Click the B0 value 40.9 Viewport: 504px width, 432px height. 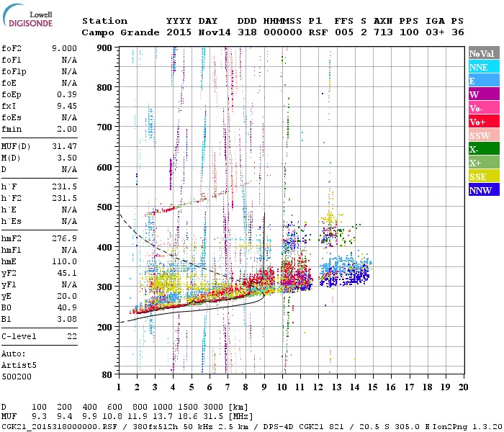tap(67, 307)
